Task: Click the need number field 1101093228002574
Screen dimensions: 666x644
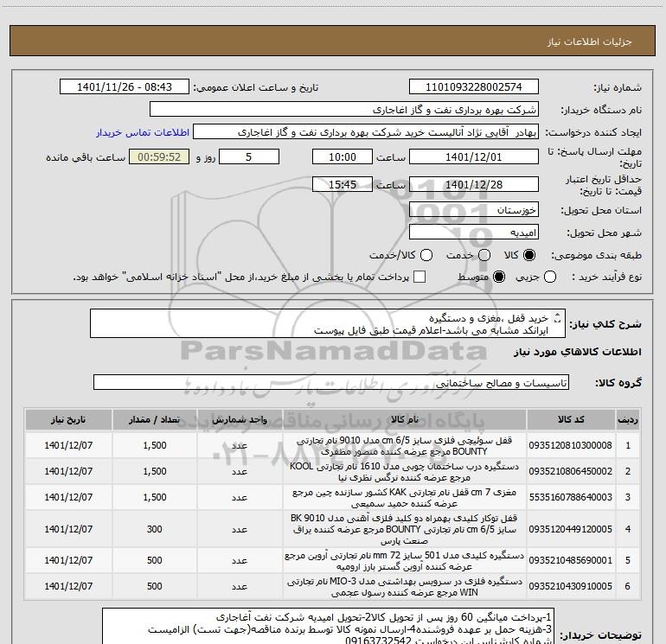Action: click(x=474, y=87)
